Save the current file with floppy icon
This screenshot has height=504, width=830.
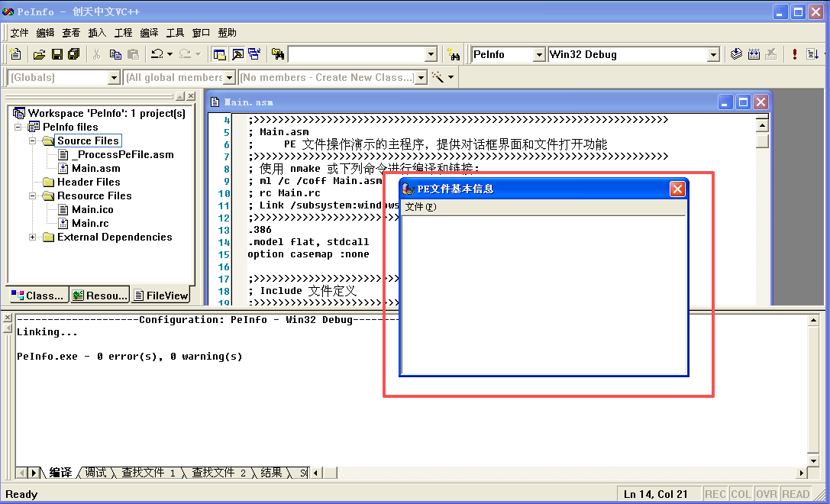[x=57, y=54]
